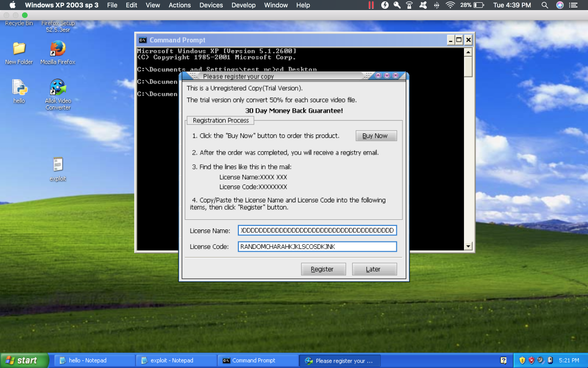This screenshot has height=368, width=588.
Task: Open the Help menu
Action: 303,5
